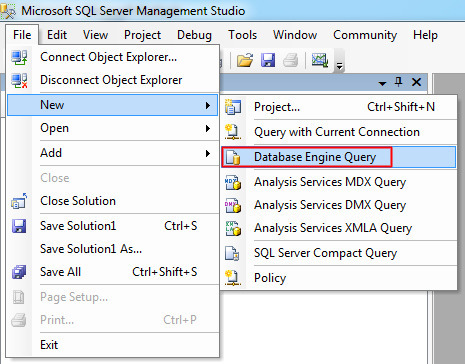Image resolution: width=465 pixels, height=364 pixels.
Task: Click the Disconnect Object Explorer icon
Action: point(19,80)
